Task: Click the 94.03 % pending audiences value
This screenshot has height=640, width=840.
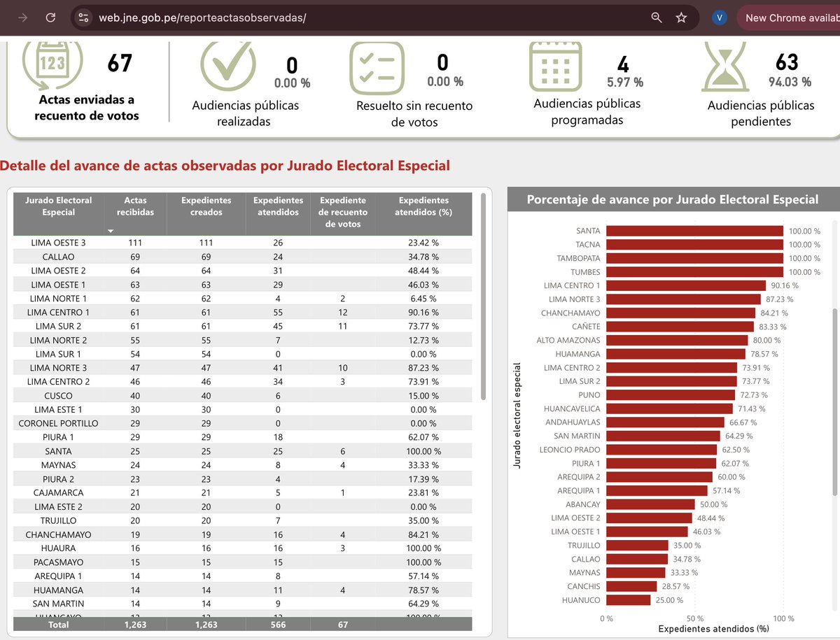Action: (x=790, y=82)
